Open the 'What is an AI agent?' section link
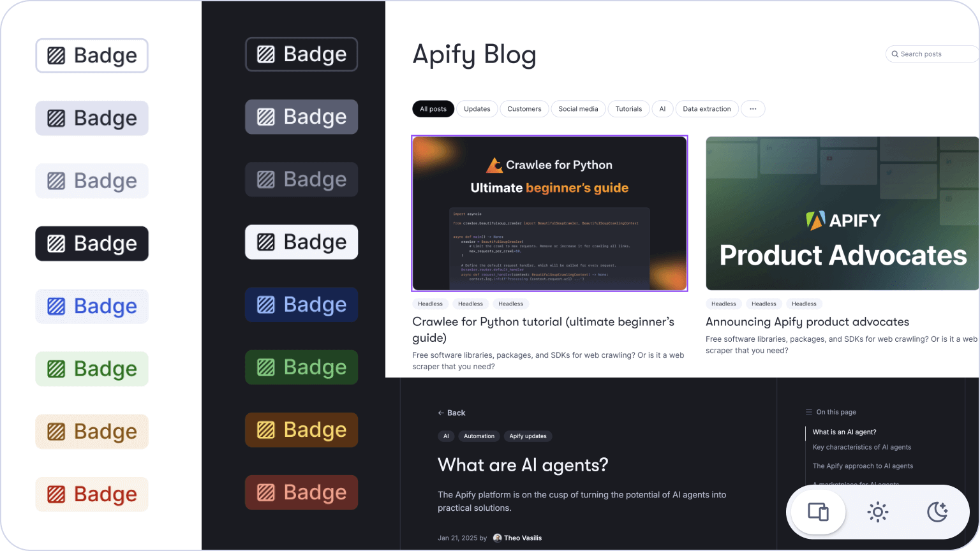 click(x=844, y=432)
